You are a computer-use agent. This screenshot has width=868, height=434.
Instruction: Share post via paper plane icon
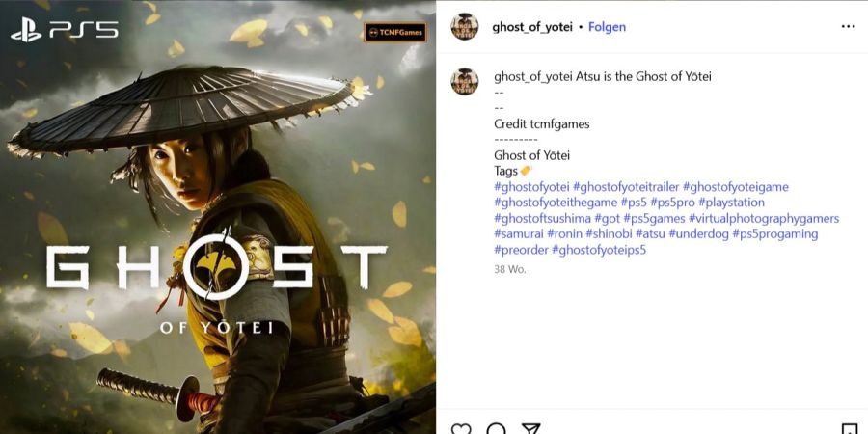(530, 429)
